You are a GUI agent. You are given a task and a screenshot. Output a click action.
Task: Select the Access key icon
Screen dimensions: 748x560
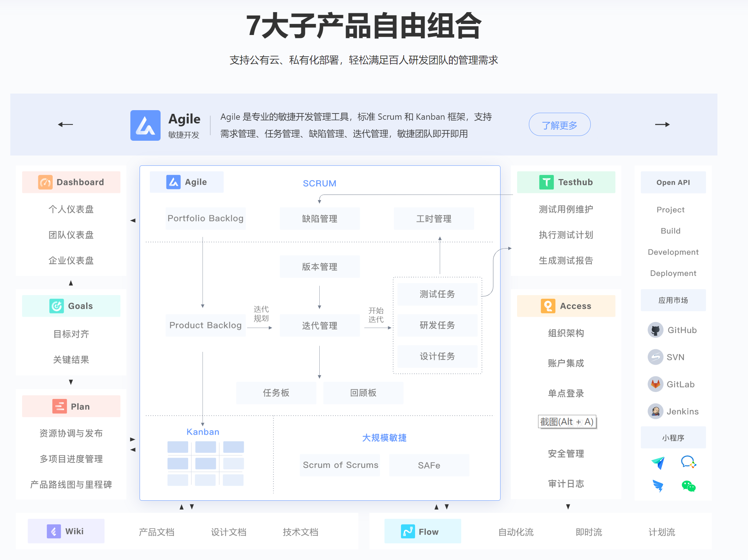coord(548,305)
